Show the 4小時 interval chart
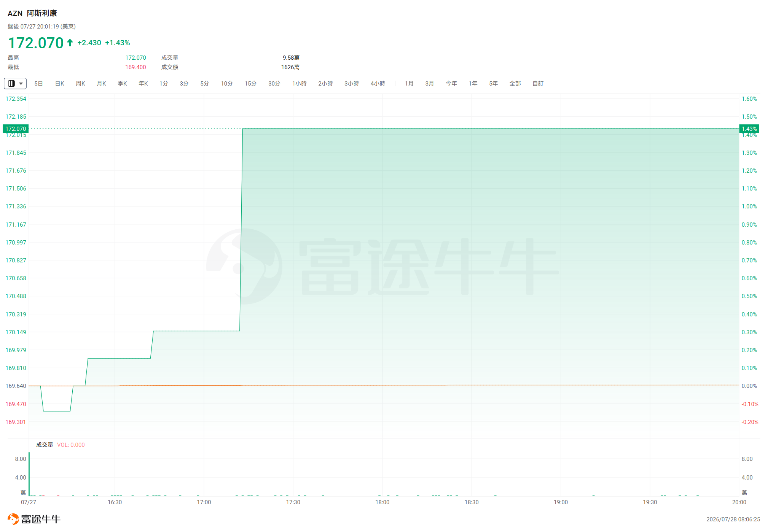The image size is (768, 532). [x=378, y=83]
